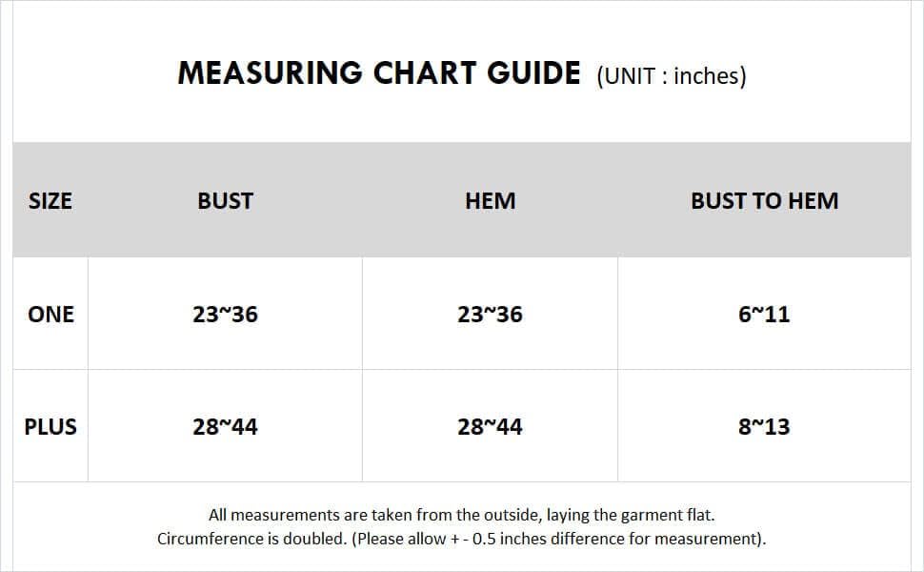Click the "Circumference is doubled." sentence
Image resolution: width=924 pixels, height=572 pixels.
pos(251,539)
